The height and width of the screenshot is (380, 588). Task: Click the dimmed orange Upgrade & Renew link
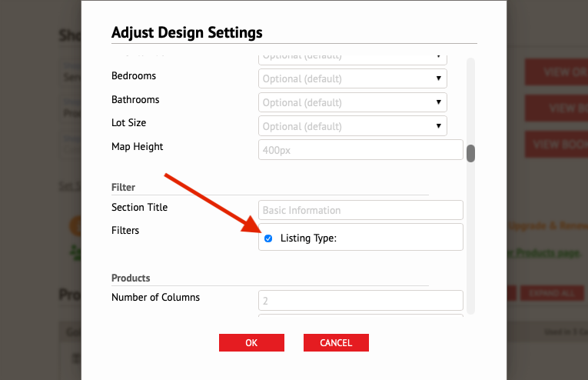(x=548, y=226)
